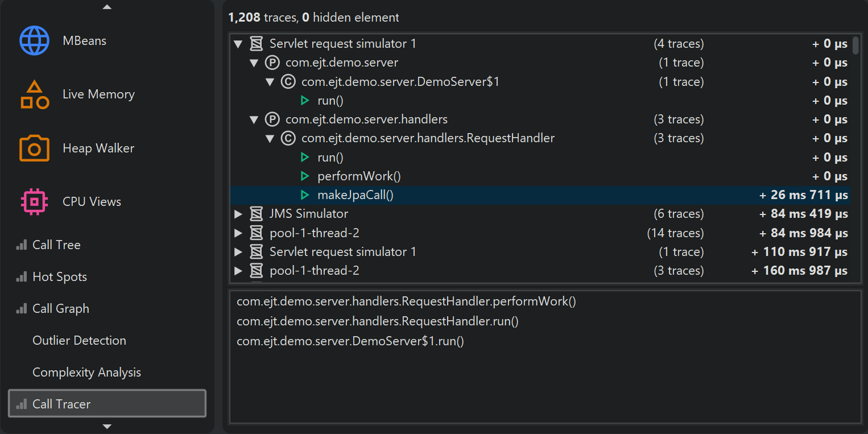
Task: Select Outlier Detection in sidebar
Action: pos(79,341)
